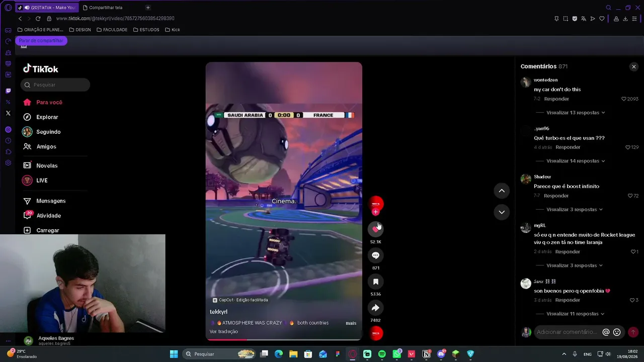
Task: Expand the 14 replies under .yan96's comment
Action: coord(576,161)
